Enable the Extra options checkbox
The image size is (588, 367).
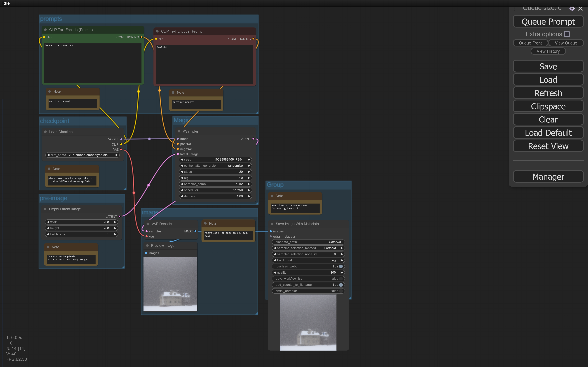567,34
